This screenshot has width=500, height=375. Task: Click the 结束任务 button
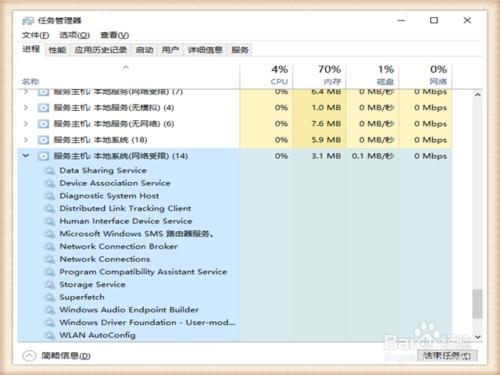447,356
